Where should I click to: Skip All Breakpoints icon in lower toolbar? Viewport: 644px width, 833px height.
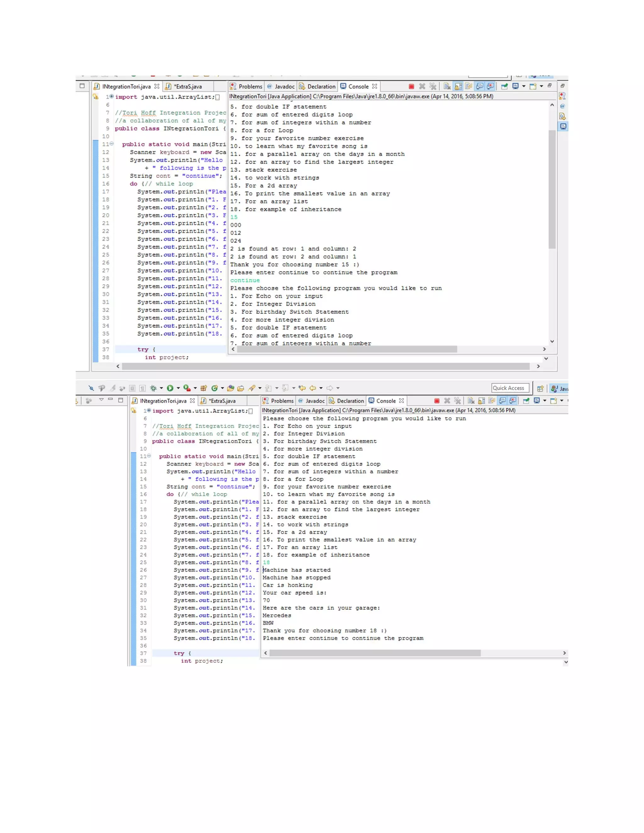click(x=91, y=388)
